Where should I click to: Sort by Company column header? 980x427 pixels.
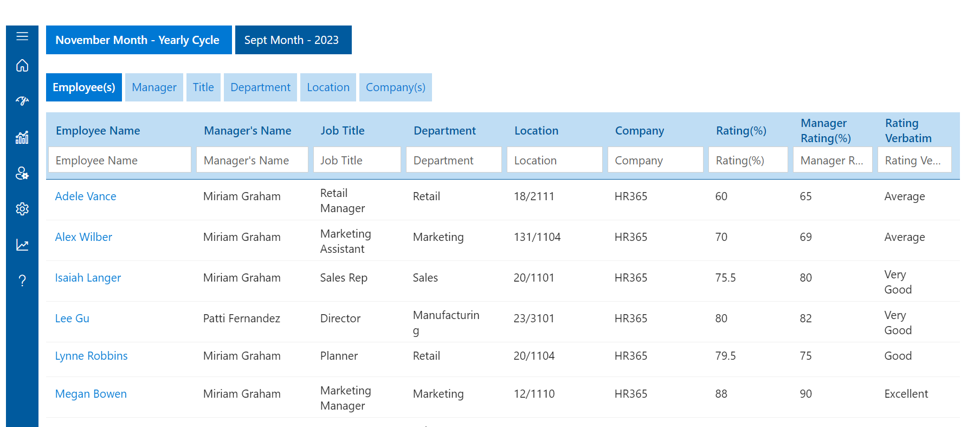tap(639, 131)
